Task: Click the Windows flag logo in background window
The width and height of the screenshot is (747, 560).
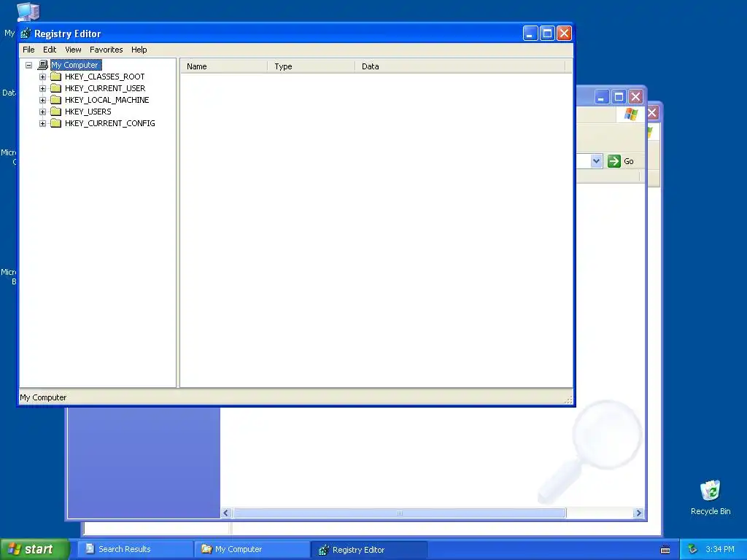Action: 631,114
